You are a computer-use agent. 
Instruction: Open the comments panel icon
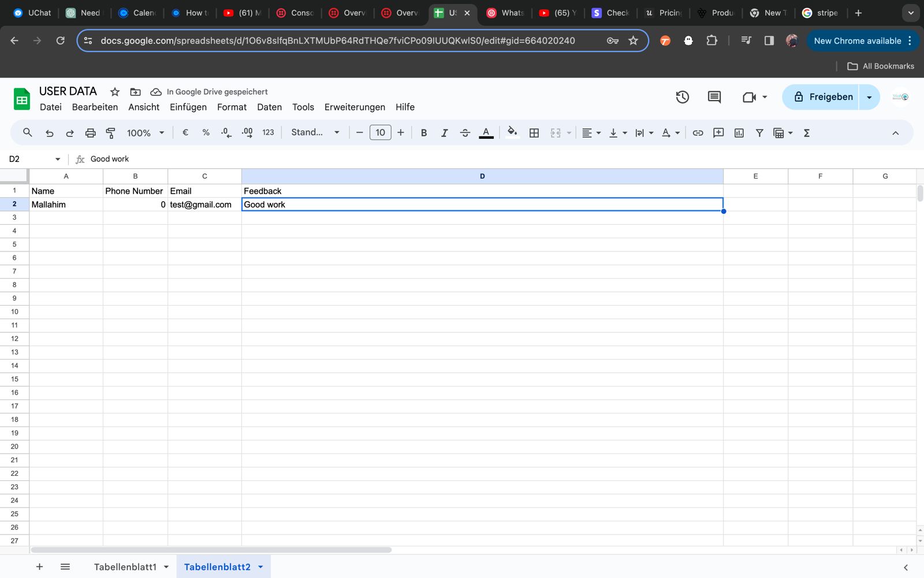click(x=714, y=97)
